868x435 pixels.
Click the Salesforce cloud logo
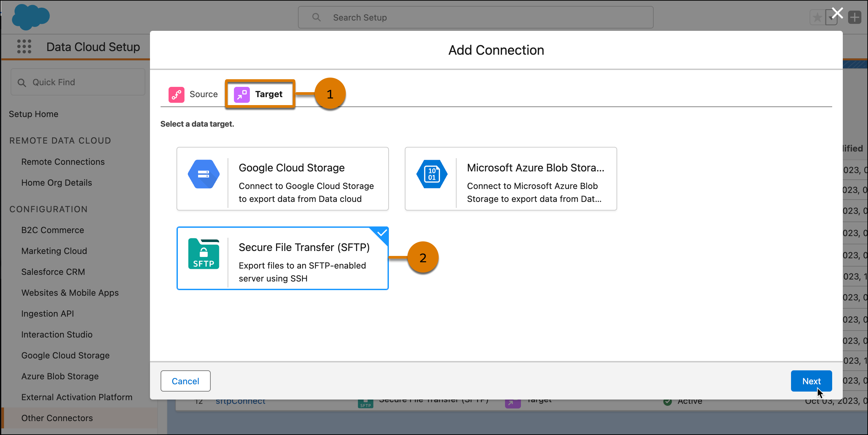tap(31, 17)
